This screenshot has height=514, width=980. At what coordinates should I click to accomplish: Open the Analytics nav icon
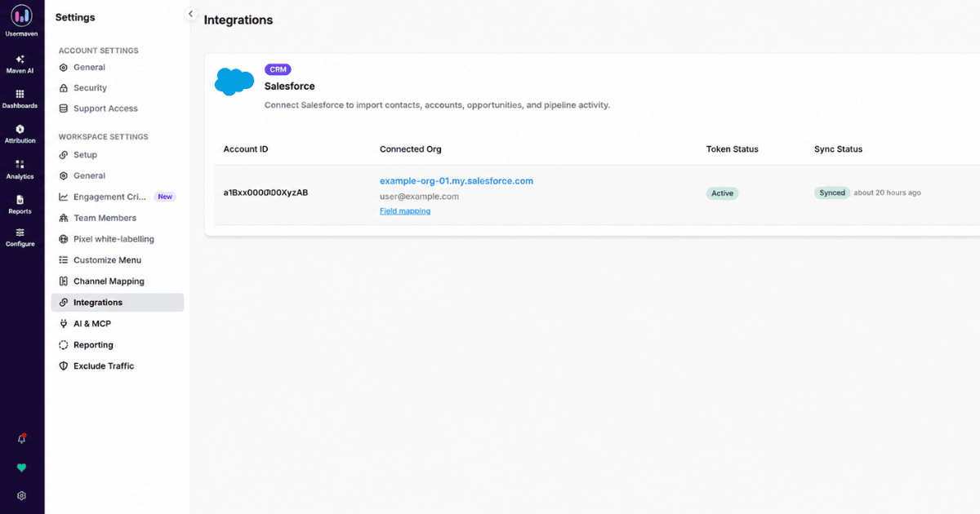20,165
